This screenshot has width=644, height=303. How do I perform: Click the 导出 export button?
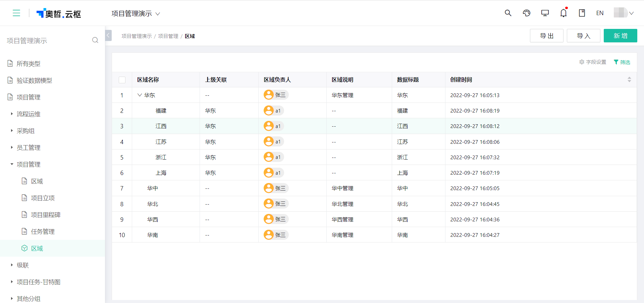coord(547,36)
